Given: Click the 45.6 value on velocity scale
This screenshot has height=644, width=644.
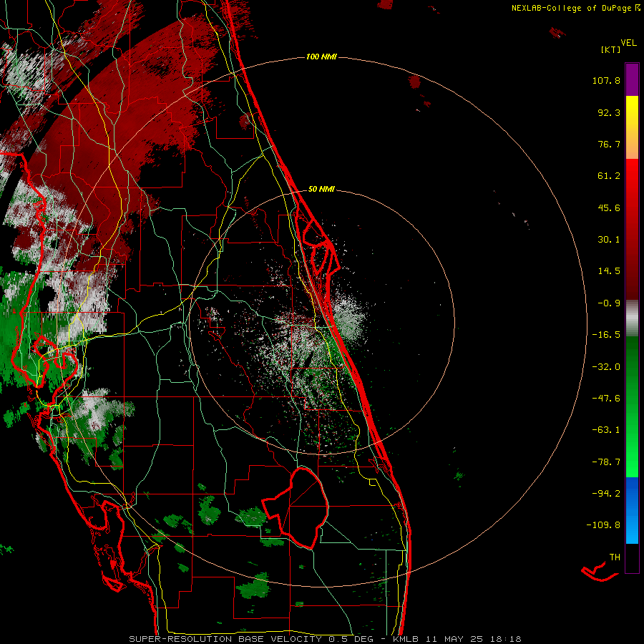Looking at the screenshot, I should pyautogui.click(x=609, y=208).
